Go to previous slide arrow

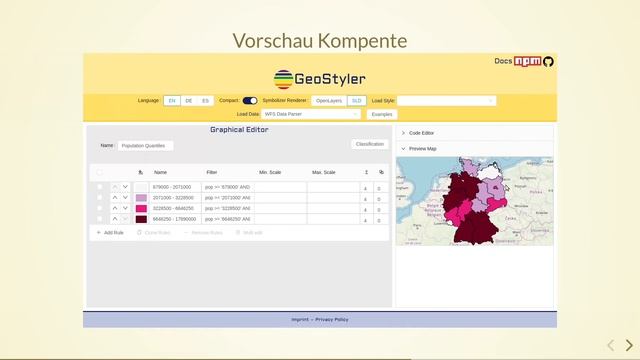[611, 345]
